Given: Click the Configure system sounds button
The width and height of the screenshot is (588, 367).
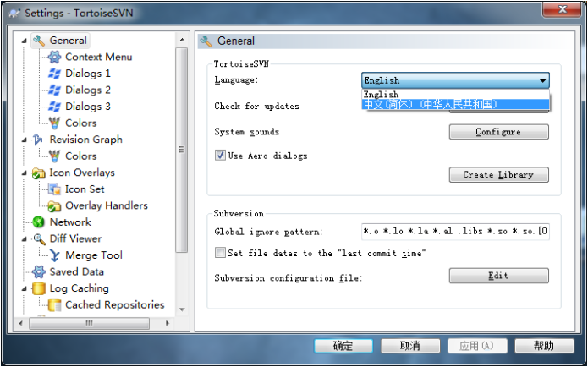Looking at the screenshot, I should (499, 132).
